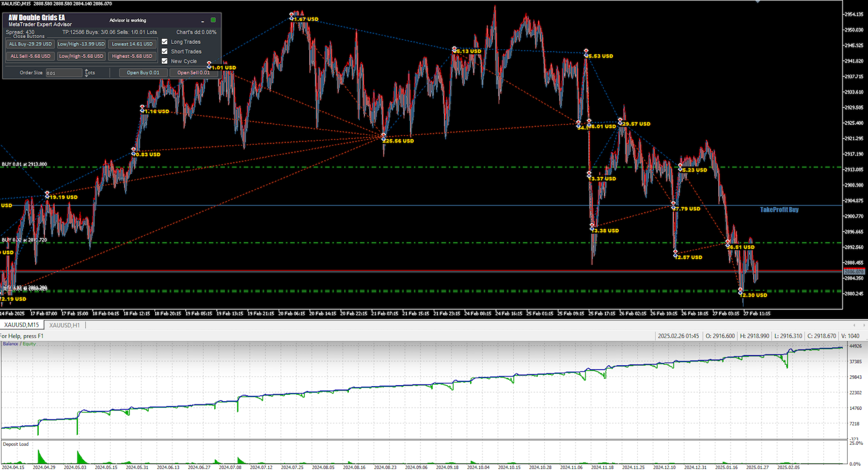Click the 'Advisor is working' status text
Image resolution: width=868 pixels, height=470 pixels.
[128, 20]
